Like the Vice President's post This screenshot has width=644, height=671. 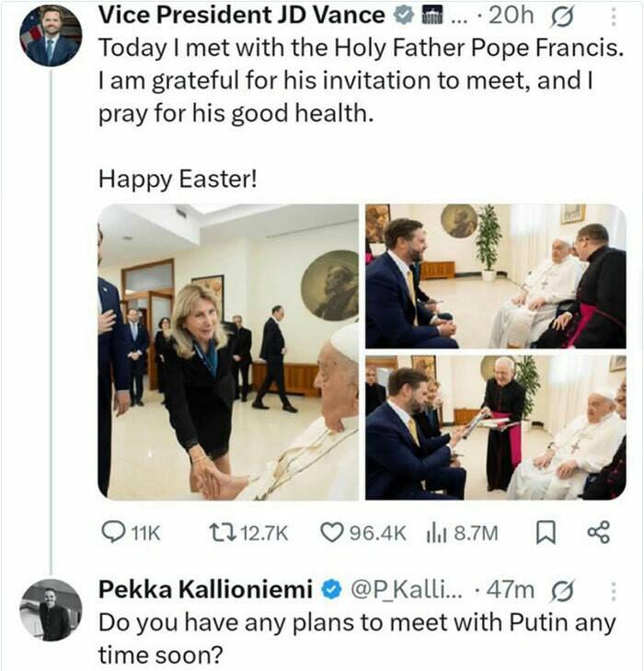[330, 532]
